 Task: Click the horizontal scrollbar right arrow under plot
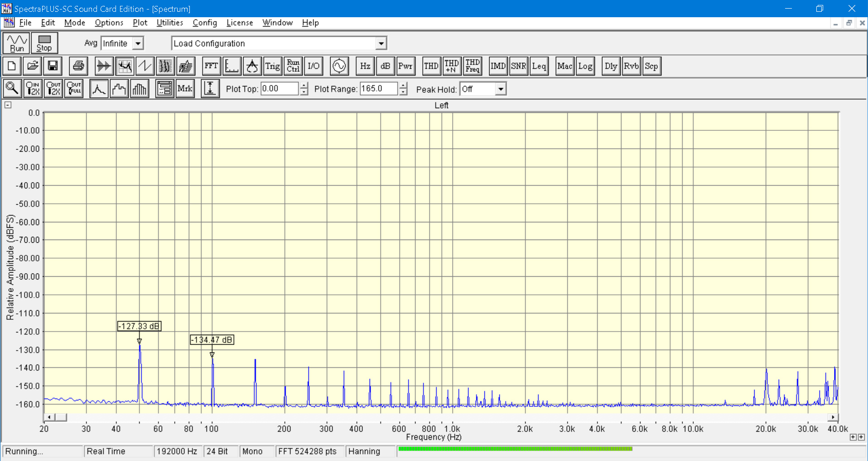coord(833,417)
